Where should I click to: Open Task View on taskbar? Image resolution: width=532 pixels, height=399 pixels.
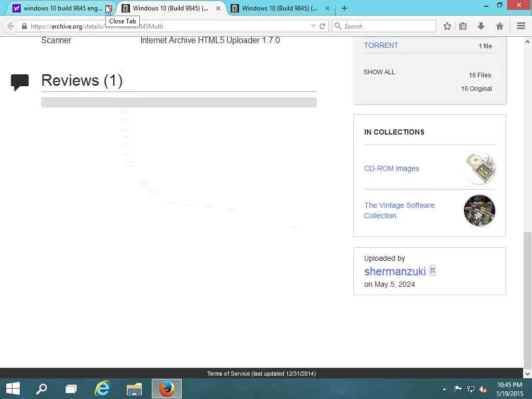click(71, 389)
